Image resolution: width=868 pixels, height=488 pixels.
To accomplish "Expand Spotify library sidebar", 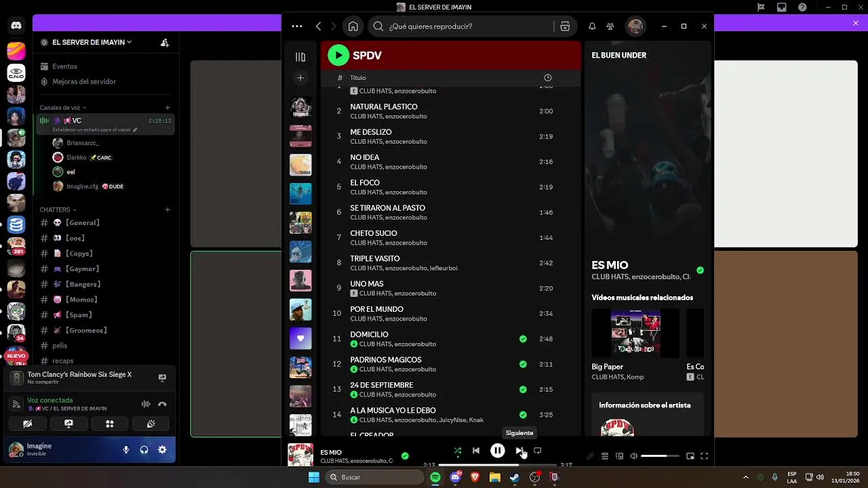I will tap(300, 57).
